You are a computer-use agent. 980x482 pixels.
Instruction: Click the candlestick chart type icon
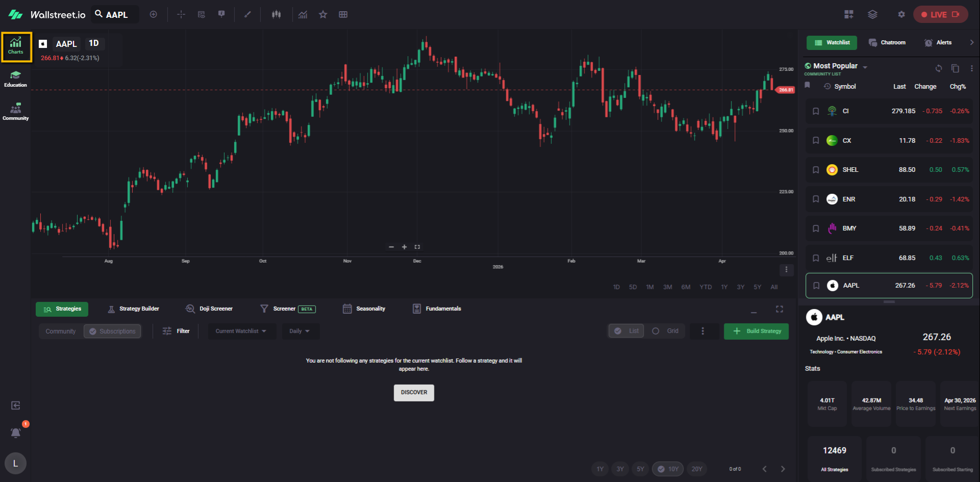[276, 14]
